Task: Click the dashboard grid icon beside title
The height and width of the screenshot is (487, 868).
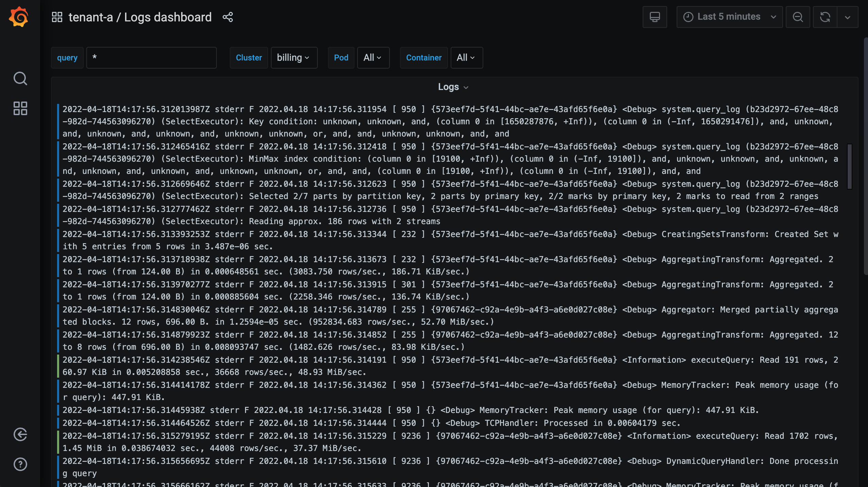Action: [x=57, y=17]
